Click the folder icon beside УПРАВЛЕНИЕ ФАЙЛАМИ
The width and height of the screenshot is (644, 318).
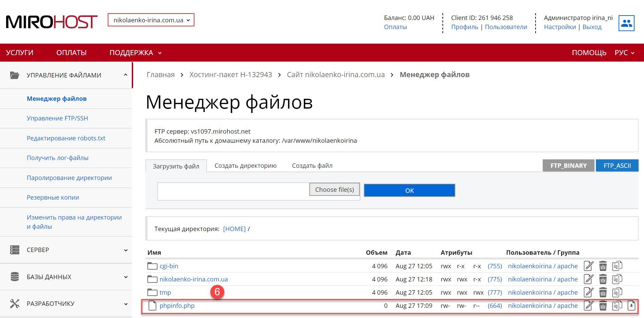[15, 75]
